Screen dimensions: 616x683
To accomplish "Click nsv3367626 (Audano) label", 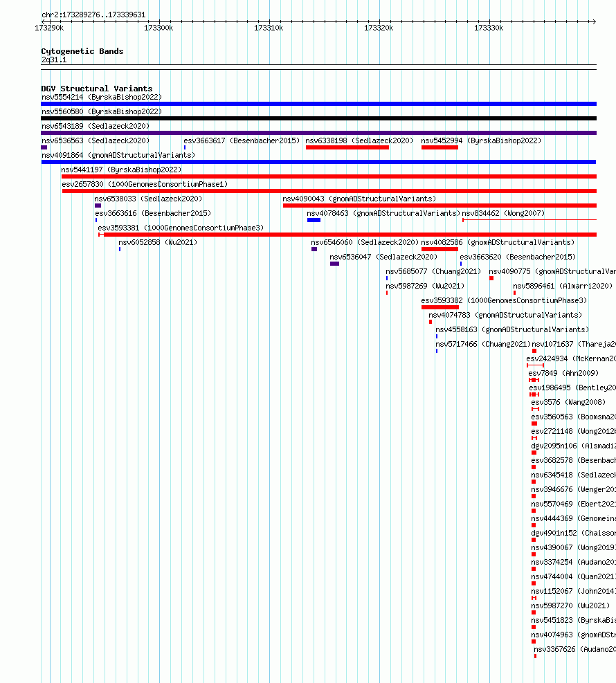I will click(x=574, y=649).
